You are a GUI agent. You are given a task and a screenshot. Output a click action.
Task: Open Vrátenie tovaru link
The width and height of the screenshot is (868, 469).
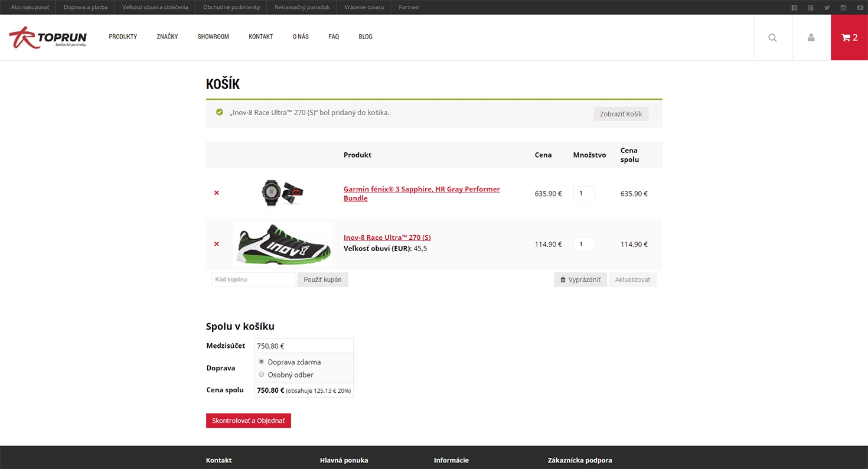point(364,8)
